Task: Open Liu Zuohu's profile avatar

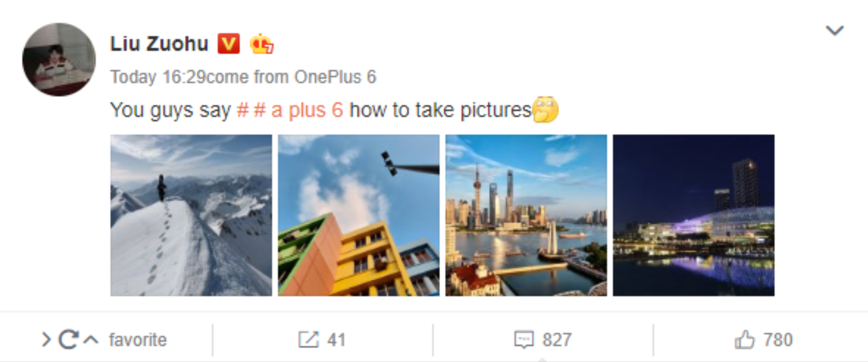Action: point(59,60)
